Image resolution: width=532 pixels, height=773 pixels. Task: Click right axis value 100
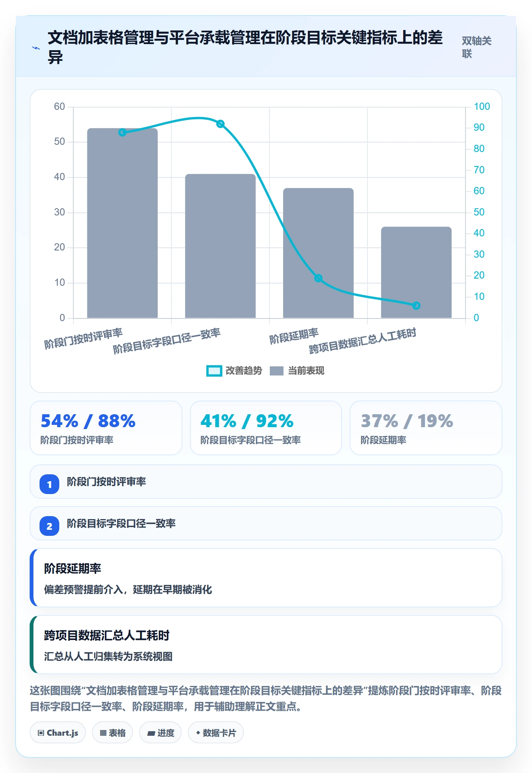point(482,106)
